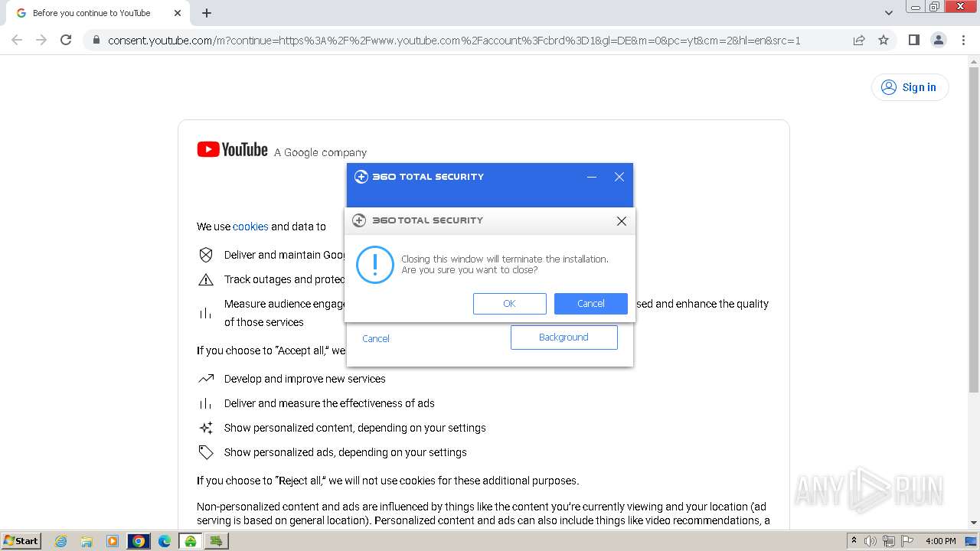Click the browser forward arrow

click(41, 40)
